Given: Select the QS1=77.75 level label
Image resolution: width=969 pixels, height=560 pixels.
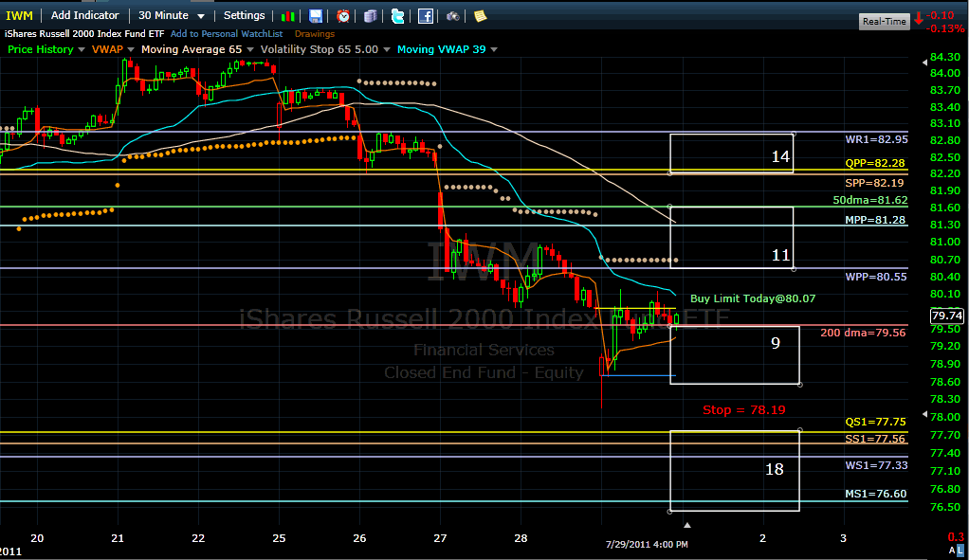Looking at the screenshot, I should (x=875, y=422).
